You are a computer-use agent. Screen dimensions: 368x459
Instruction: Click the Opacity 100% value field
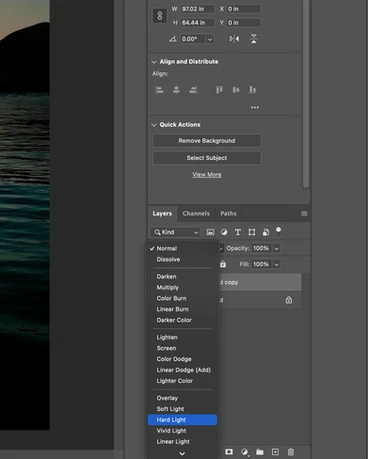[262, 248]
